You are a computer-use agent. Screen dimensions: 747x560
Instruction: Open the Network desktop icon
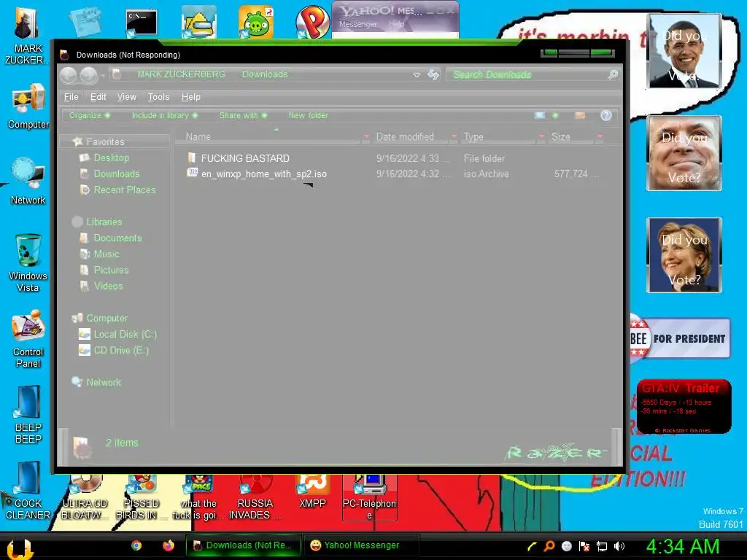pos(28,181)
